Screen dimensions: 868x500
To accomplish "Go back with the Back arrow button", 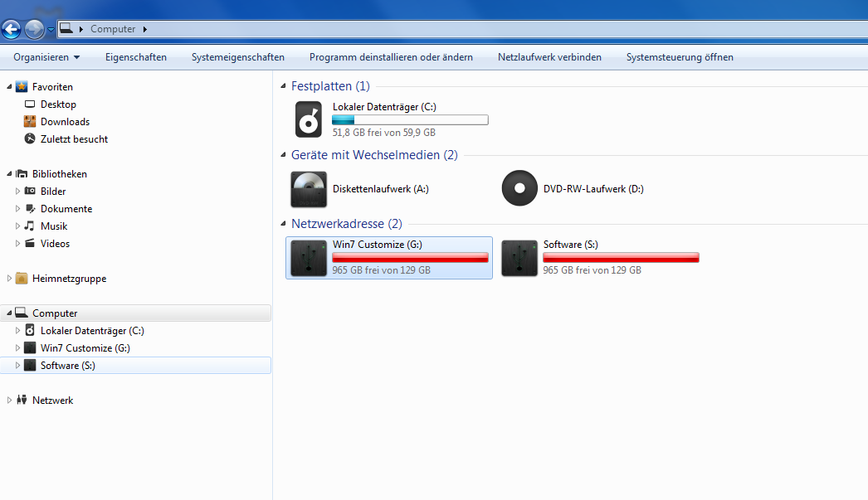I will (x=11, y=29).
